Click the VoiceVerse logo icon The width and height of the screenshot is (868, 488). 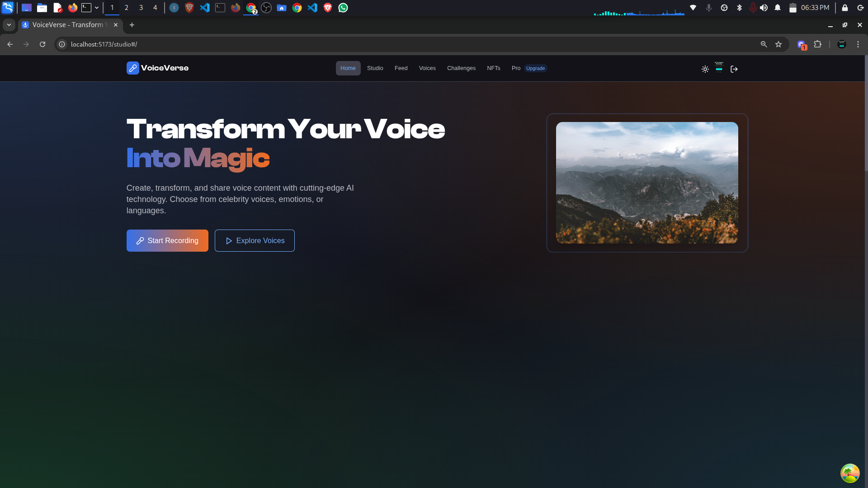click(132, 68)
